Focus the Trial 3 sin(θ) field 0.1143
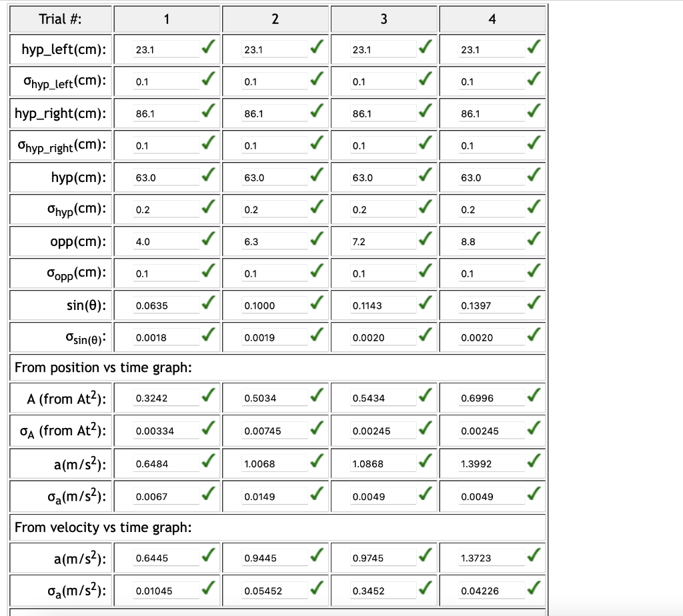The height and width of the screenshot is (616, 683). pyautogui.click(x=383, y=305)
